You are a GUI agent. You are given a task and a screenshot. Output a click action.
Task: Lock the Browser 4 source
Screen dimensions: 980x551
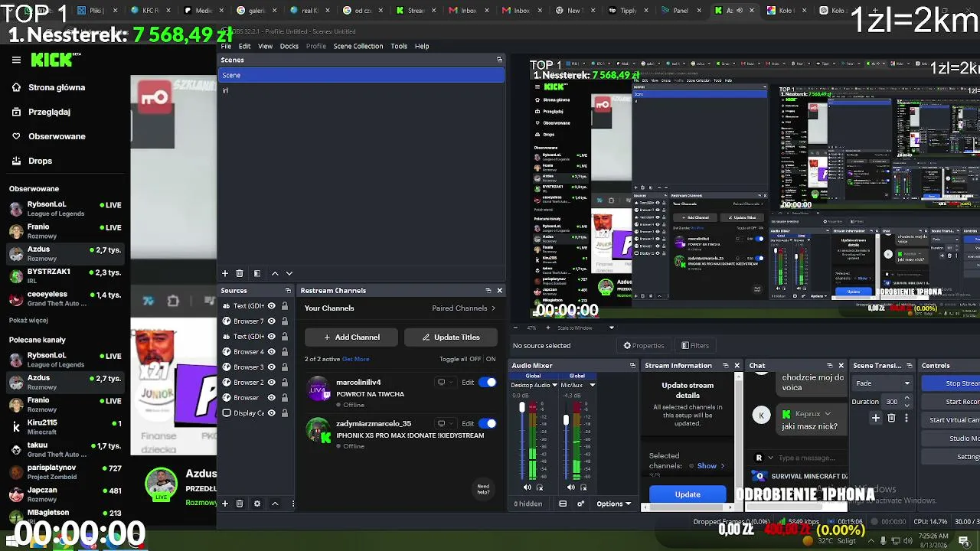284,352
